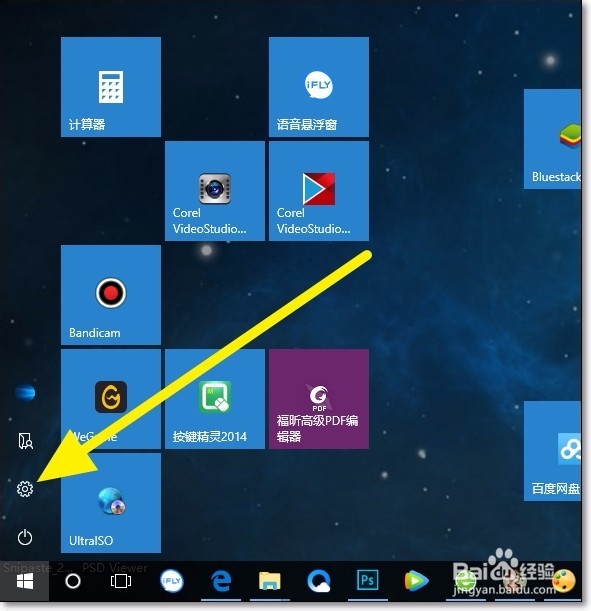
Task: Open Settings via the gear icon
Action: (25, 489)
